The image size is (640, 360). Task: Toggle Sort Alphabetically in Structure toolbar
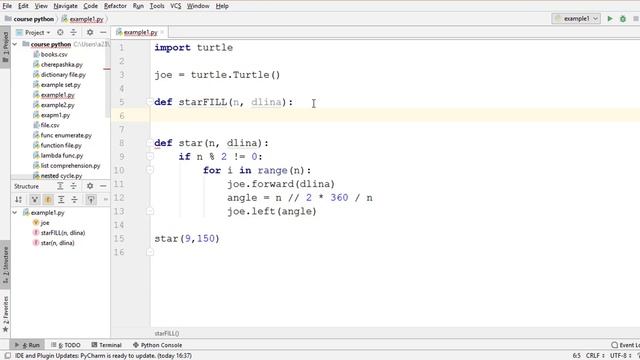click(x=19, y=200)
